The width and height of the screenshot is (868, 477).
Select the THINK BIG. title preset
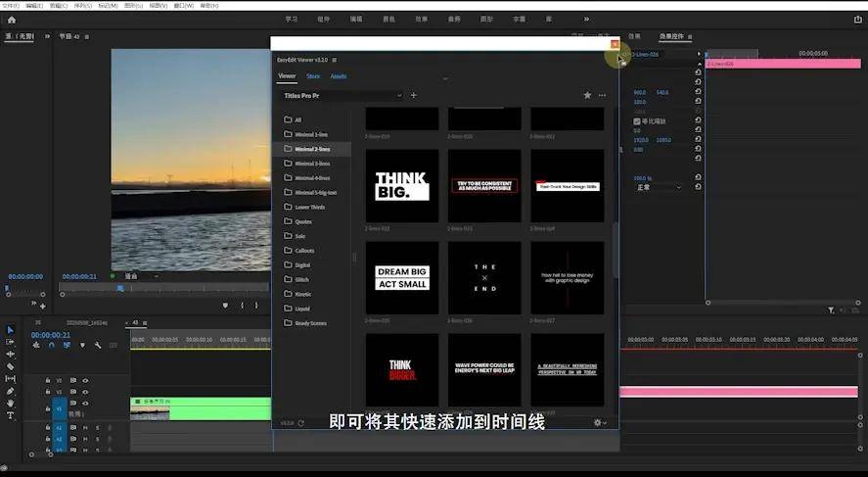click(402, 185)
